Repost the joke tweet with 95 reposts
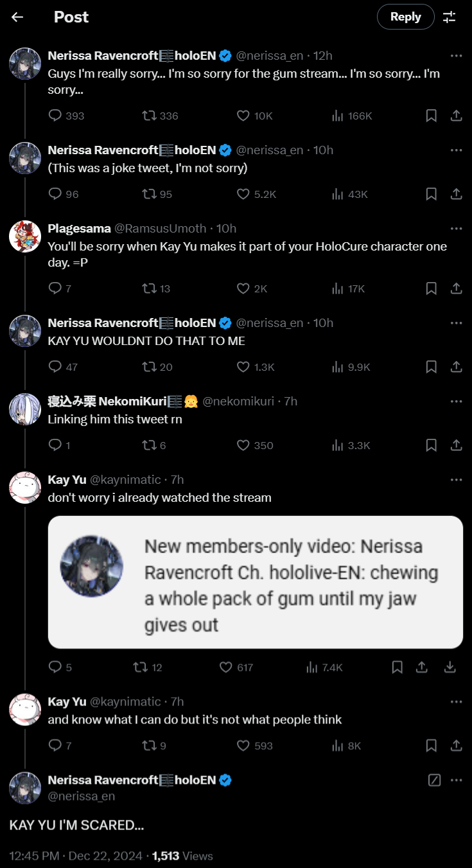Viewport: 472px width, 868px height. tap(149, 194)
